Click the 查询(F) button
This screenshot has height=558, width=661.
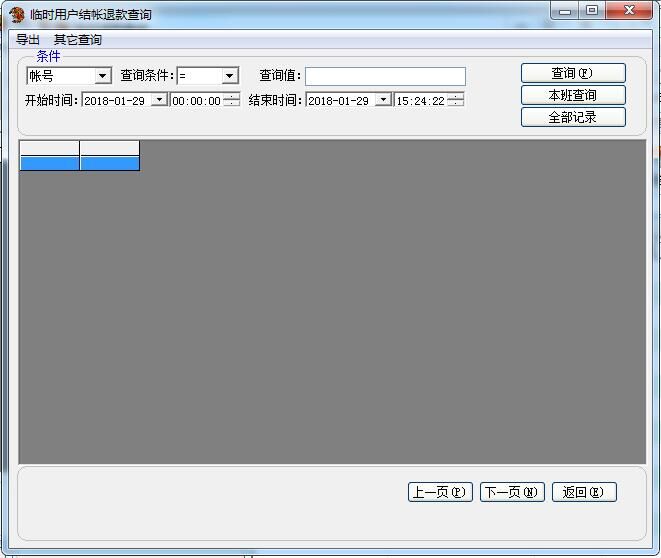[573, 73]
